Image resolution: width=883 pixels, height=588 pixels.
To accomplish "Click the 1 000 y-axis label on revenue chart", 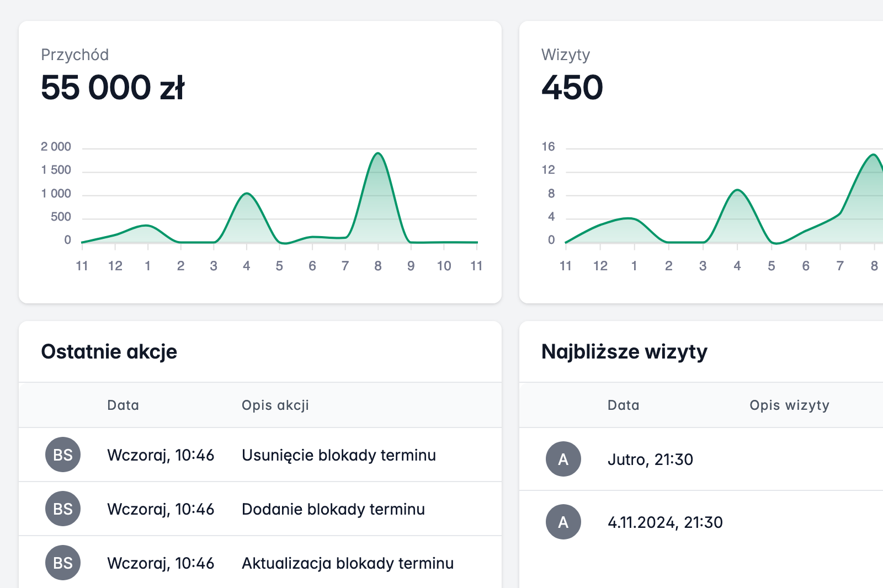I will pyautogui.click(x=56, y=194).
